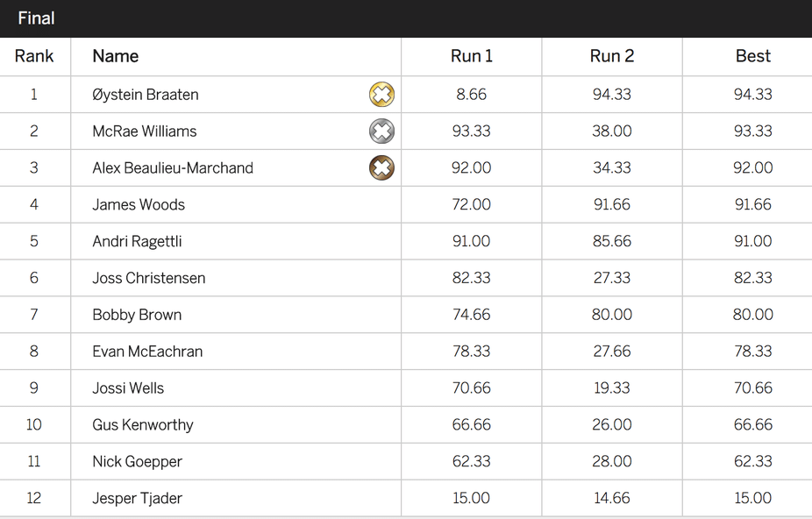Image resolution: width=812 pixels, height=519 pixels.
Task: Click the Best column header
Action: click(753, 56)
